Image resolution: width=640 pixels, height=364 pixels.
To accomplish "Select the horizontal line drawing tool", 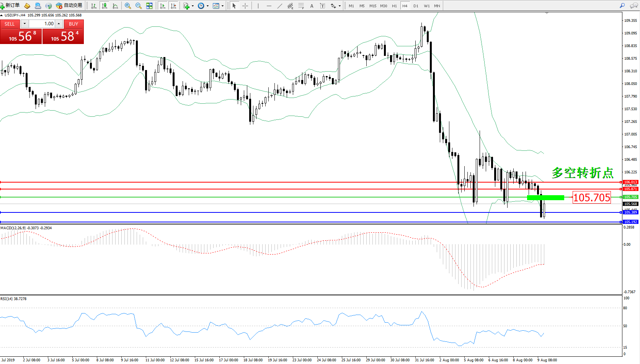I will 269,6.
